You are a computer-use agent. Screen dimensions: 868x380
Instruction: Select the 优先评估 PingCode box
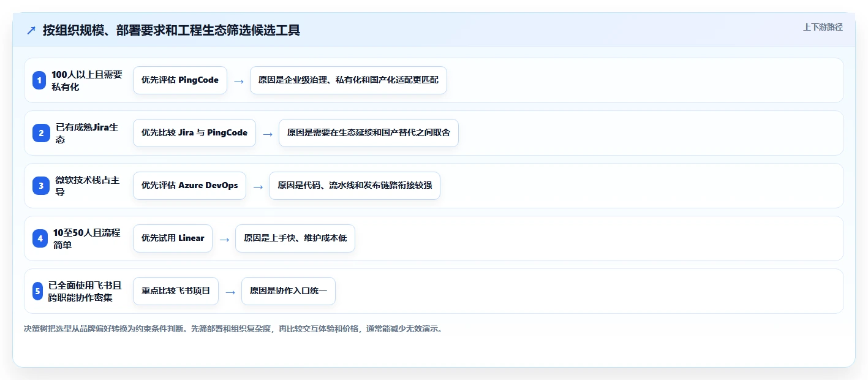180,80
